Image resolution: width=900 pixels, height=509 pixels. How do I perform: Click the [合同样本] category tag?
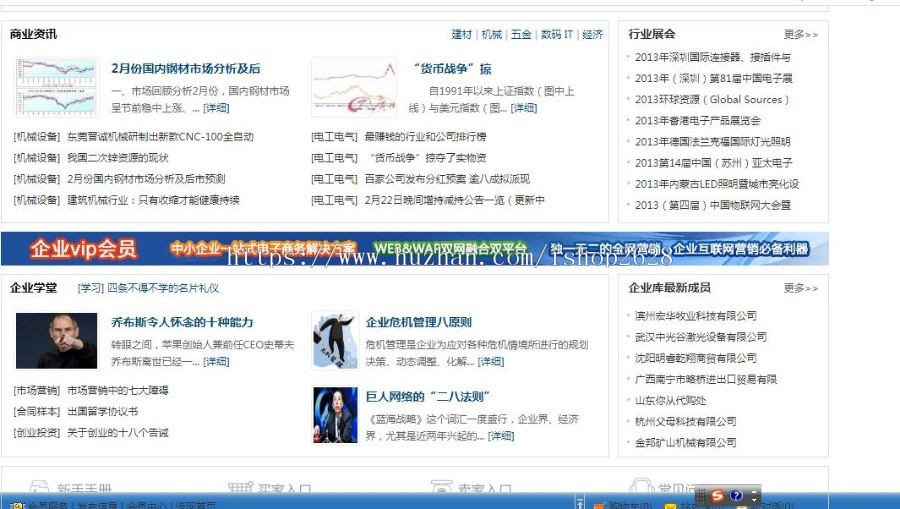click(36, 411)
